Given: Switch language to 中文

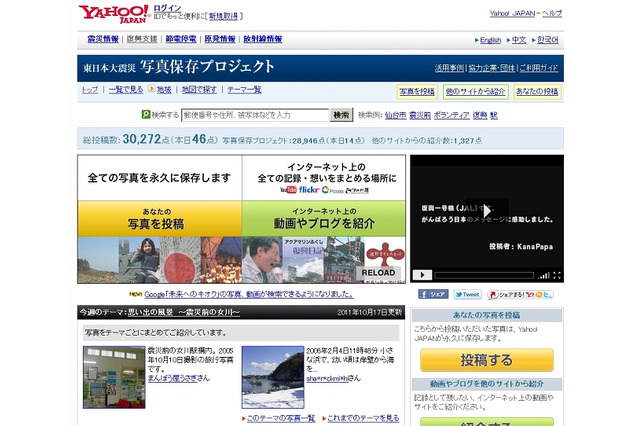Looking at the screenshot, I should pyautogui.click(x=519, y=40).
